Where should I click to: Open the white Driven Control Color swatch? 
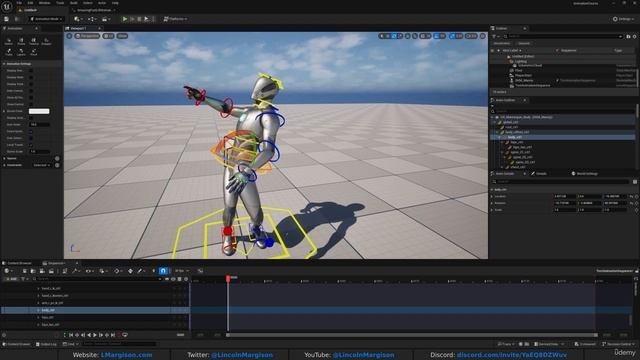39,111
